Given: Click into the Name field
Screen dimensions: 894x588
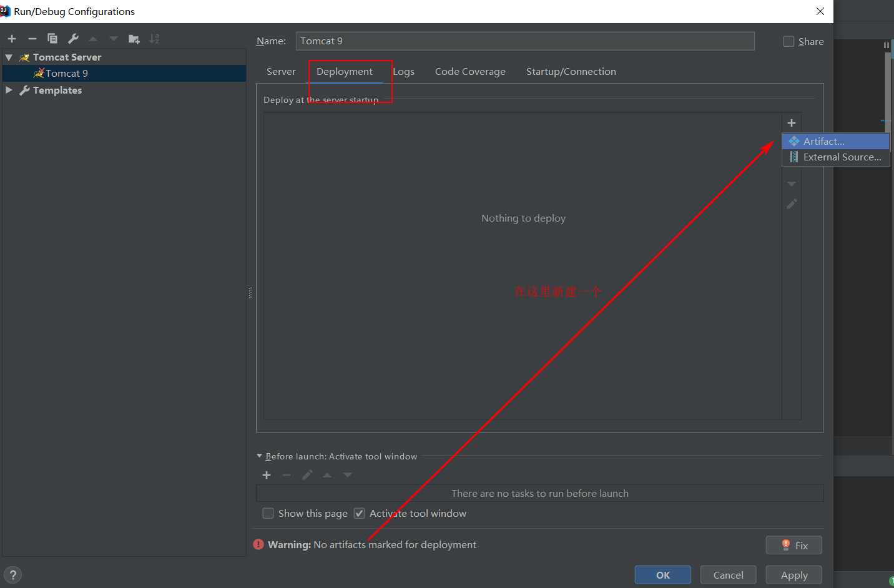Looking at the screenshot, I should [525, 41].
